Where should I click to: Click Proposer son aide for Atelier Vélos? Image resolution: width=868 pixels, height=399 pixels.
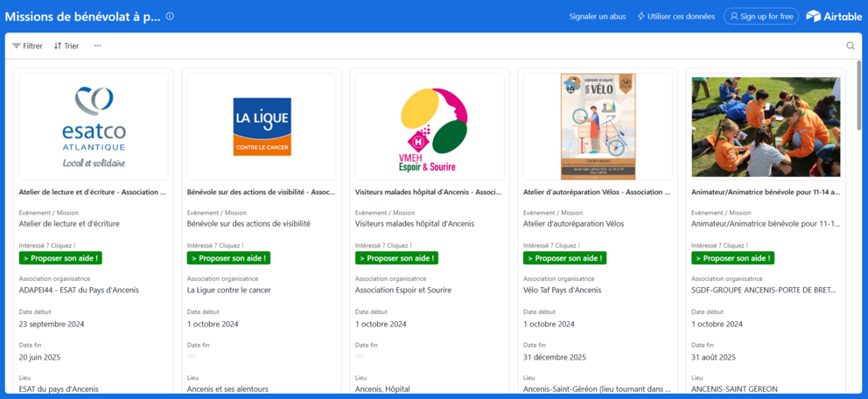pyautogui.click(x=564, y=258)
